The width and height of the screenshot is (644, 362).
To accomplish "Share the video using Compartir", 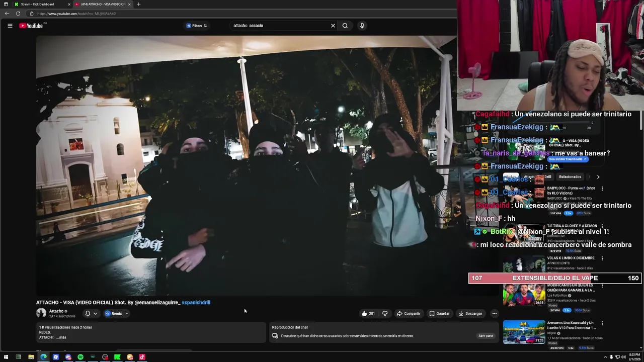I will [409, 314].
